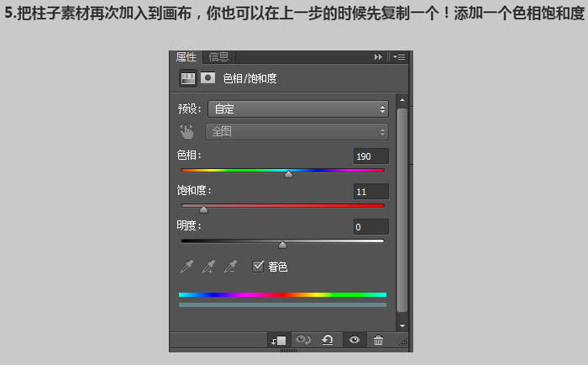Switch to the 属性 tab
Screen dimensions: 588x365
tap(186, 57)
